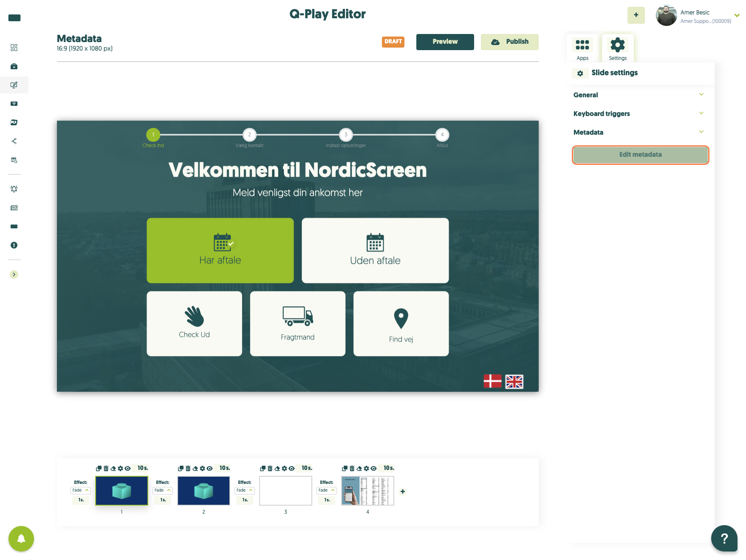The image size is (746, 560).
Task: Open the calendar schedule icon in sidebar
Action: coord(14,160)
